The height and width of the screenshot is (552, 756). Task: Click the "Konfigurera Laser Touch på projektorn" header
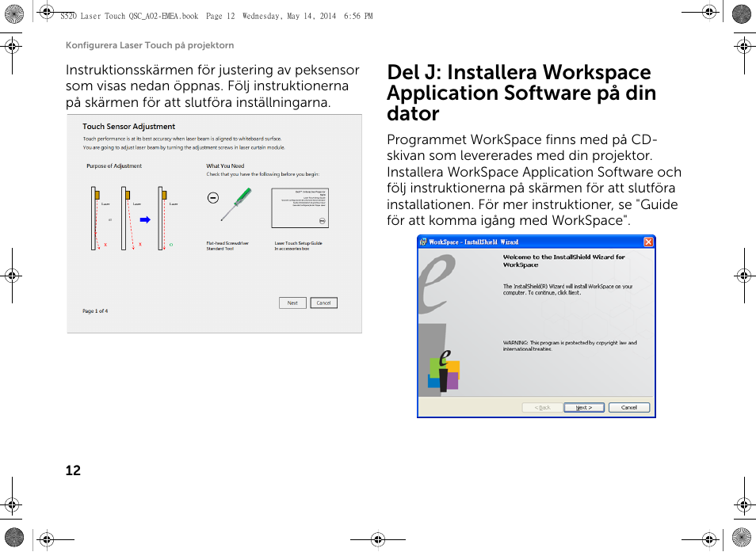[150, 45]
